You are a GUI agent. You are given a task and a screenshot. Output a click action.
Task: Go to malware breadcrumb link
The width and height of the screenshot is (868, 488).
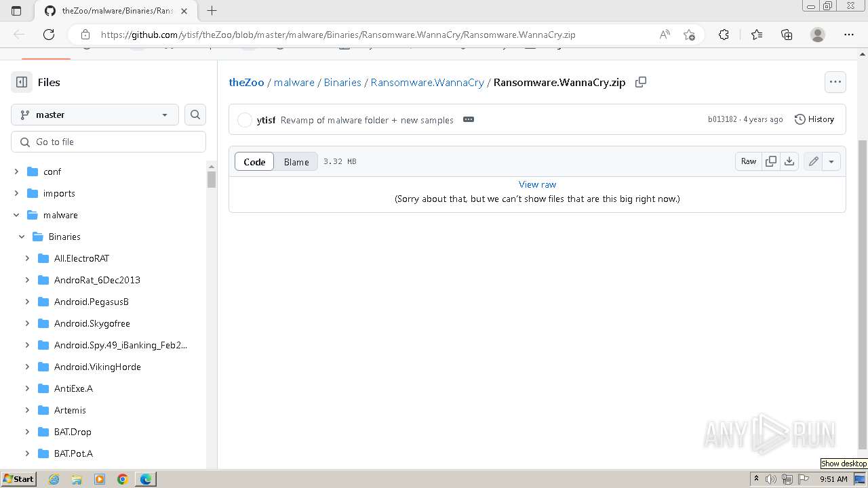coord(294,82)
